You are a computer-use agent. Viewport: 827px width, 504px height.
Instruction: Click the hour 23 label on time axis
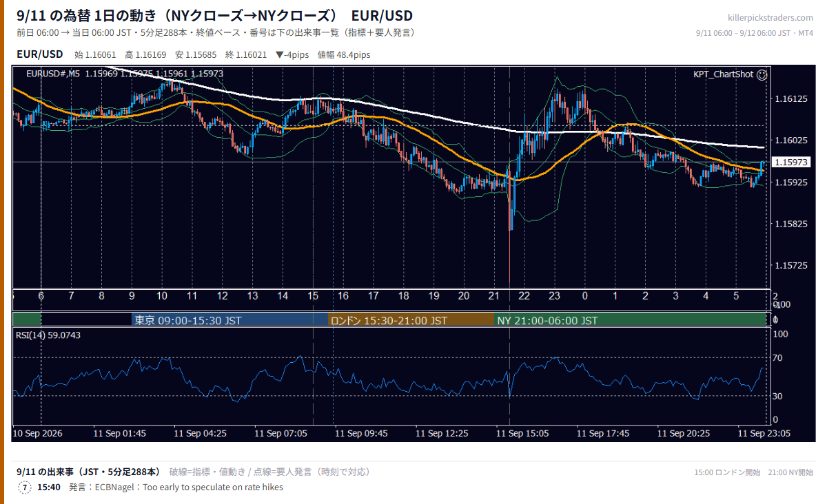[x=554, y=296]
